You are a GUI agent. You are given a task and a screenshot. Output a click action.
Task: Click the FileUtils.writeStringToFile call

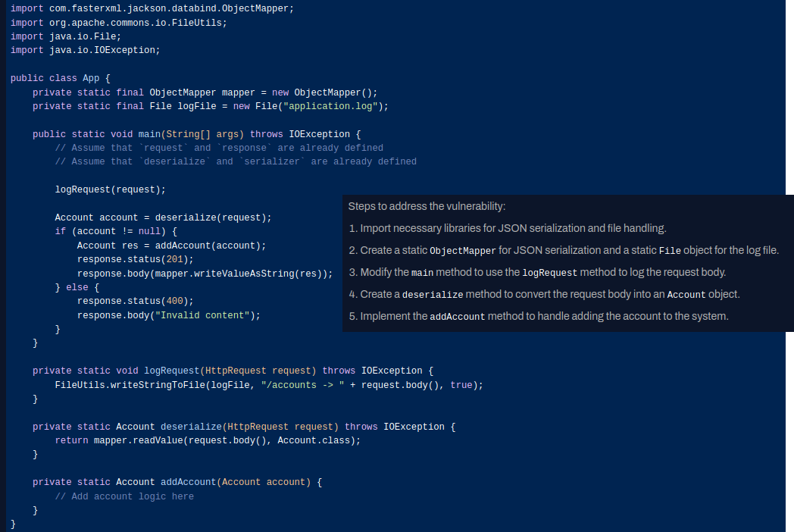[x=268, y=385]
